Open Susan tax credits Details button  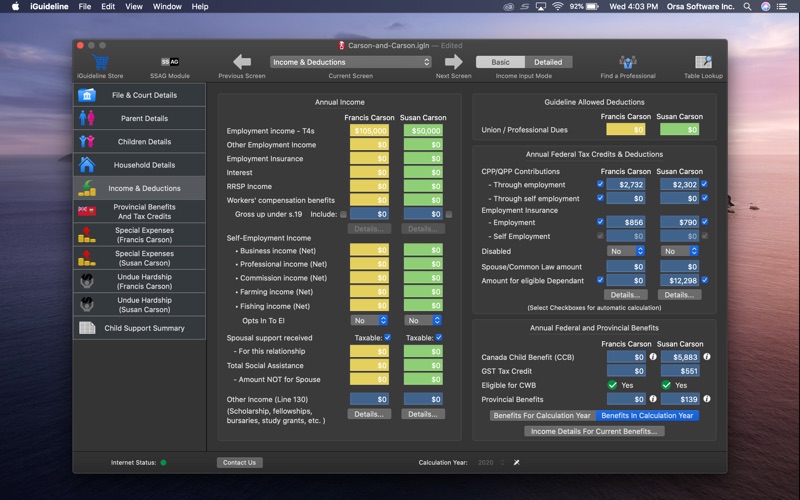[x=680, y=295]
